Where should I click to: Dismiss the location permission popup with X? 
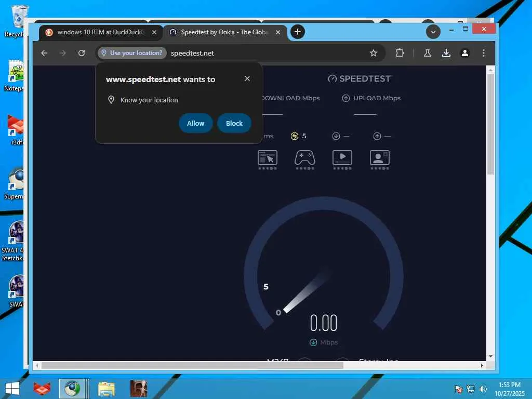[x=247, y=79]
